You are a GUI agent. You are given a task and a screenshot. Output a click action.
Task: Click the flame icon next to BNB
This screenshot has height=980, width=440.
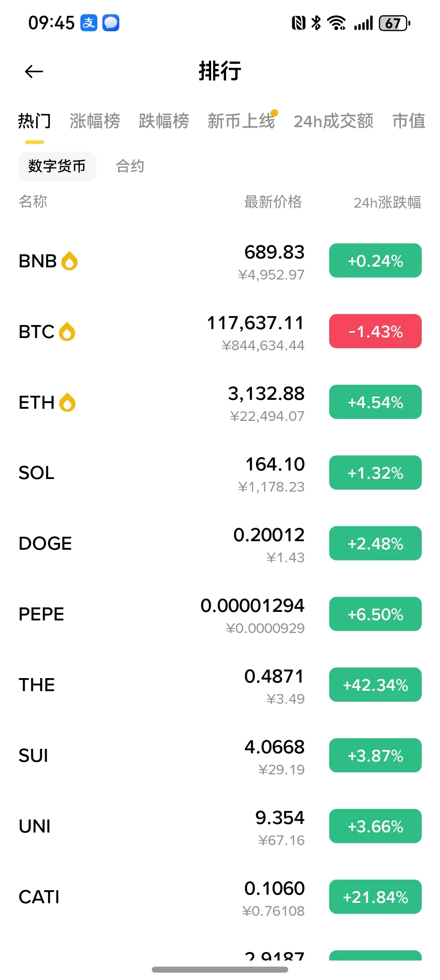tap(69, 261)
